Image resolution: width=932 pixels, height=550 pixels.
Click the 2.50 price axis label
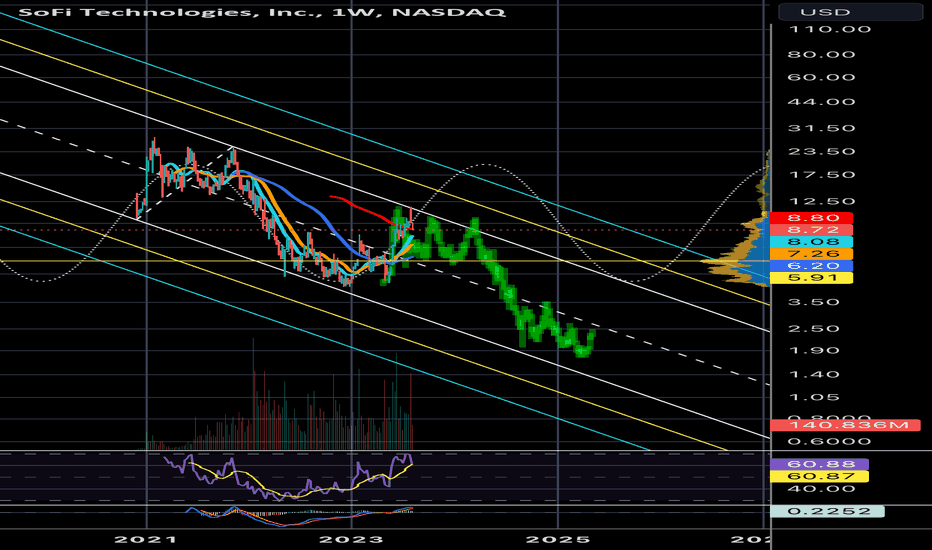(814, 329)
